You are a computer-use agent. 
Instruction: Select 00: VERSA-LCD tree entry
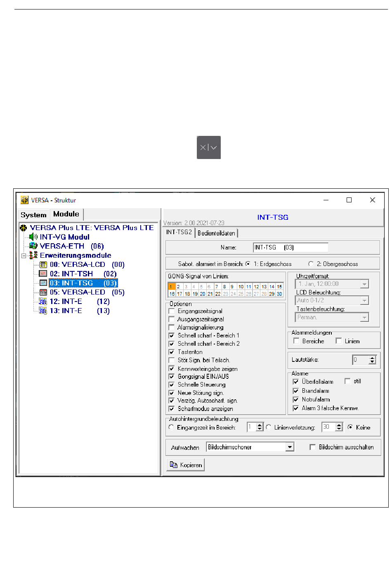(87, 265)
